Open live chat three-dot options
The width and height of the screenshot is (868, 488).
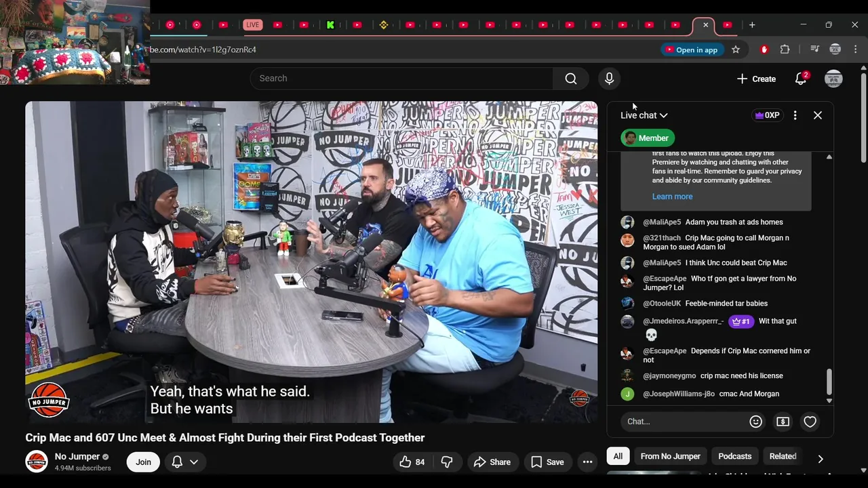[795, 115]
